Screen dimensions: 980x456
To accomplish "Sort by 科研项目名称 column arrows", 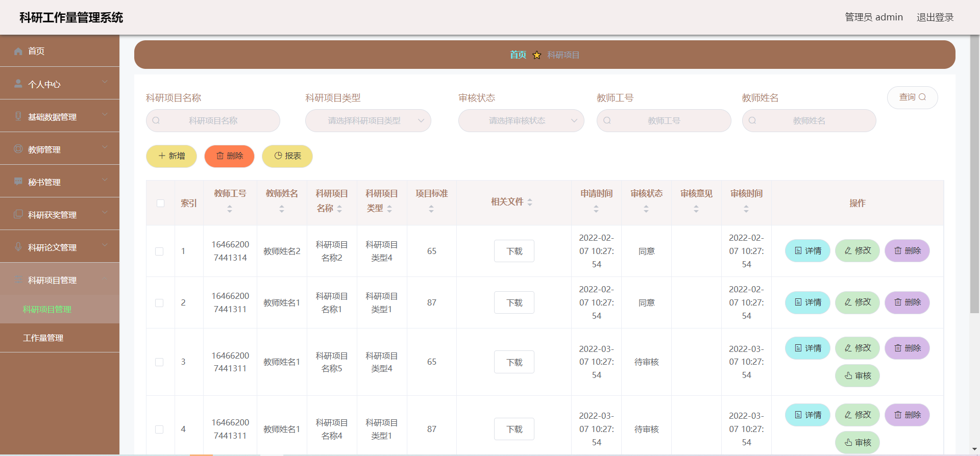I will (x=339, y=209).
